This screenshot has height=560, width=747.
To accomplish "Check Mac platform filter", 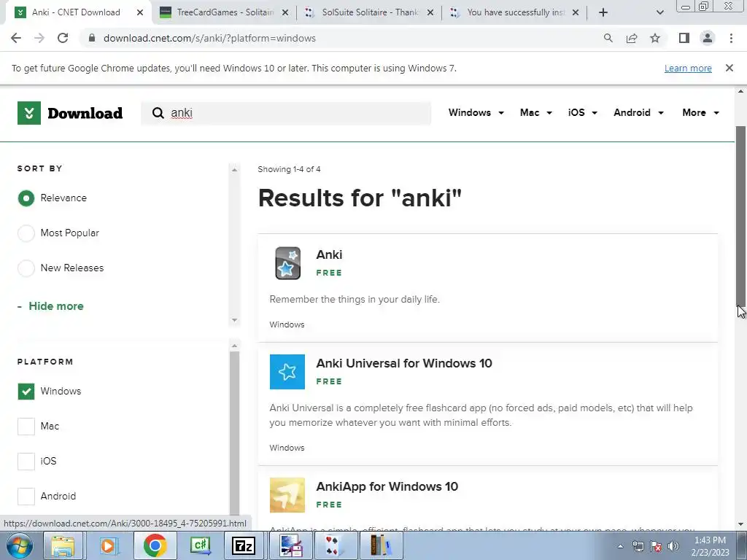I will tap(26, 426).
